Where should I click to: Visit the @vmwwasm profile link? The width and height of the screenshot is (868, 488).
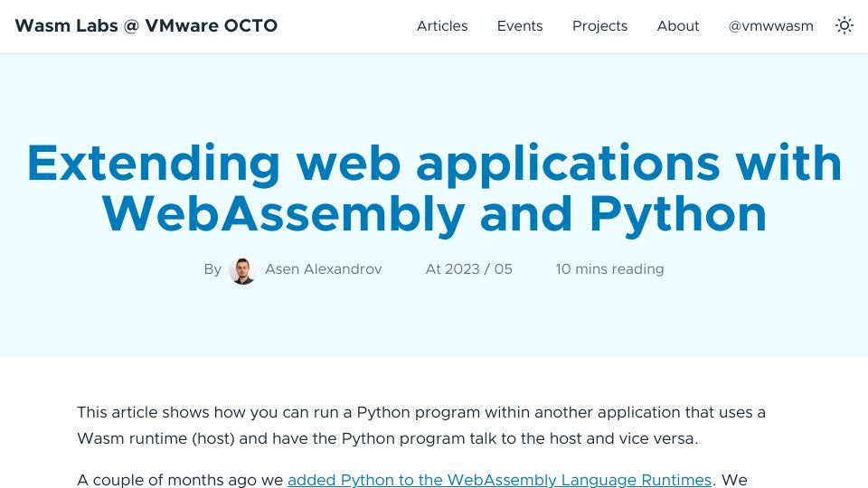(770, 26)
